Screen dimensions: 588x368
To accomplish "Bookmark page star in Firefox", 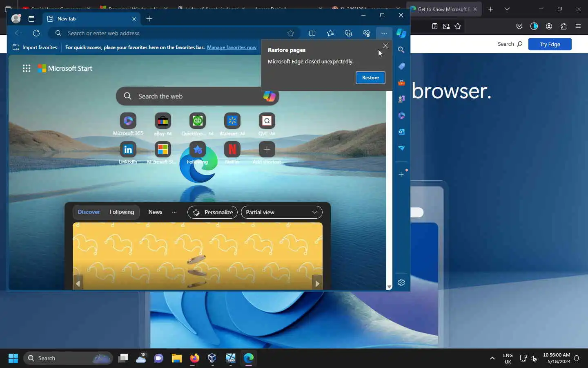I will coord(458,26).
